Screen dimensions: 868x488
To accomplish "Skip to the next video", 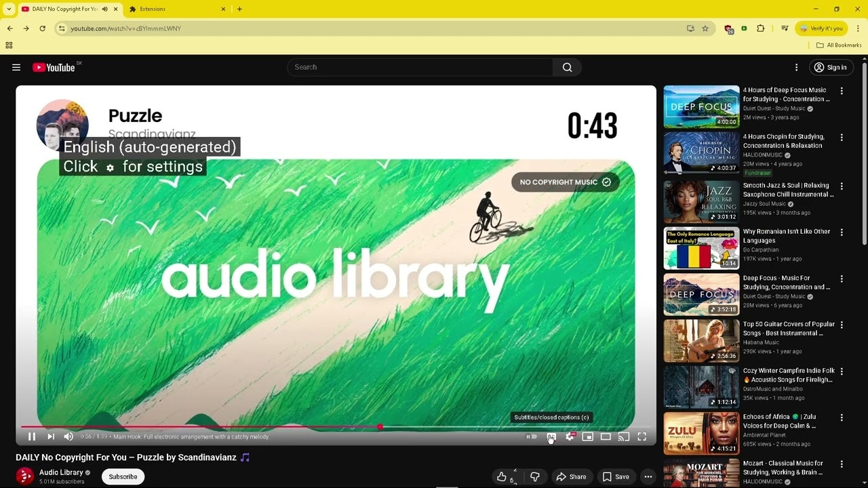I will (x=51, y=436).
